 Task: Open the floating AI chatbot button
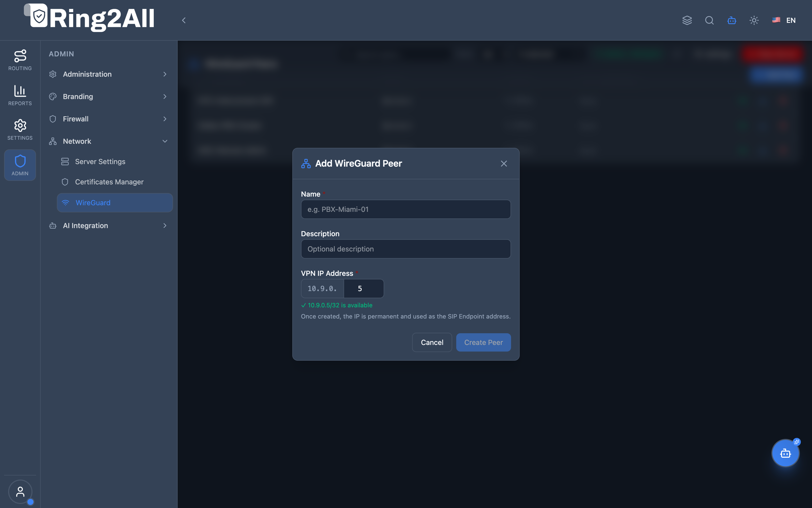pyautogui.click(x=785, y=453)
